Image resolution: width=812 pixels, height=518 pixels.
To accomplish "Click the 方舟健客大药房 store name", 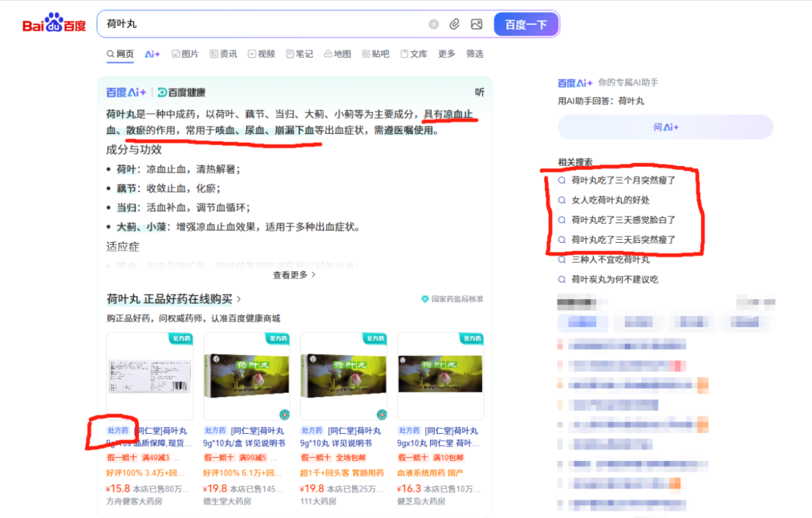I will (134, 501).
